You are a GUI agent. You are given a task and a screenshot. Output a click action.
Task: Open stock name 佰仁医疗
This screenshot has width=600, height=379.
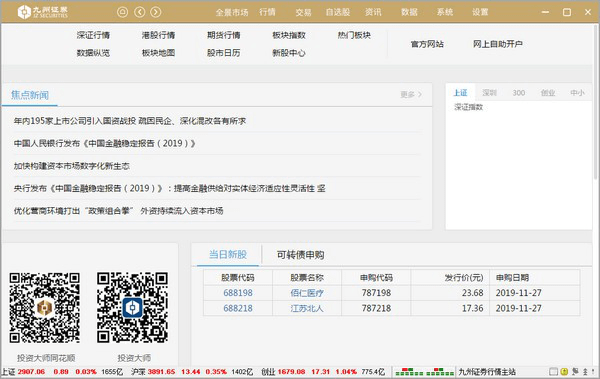307,293
